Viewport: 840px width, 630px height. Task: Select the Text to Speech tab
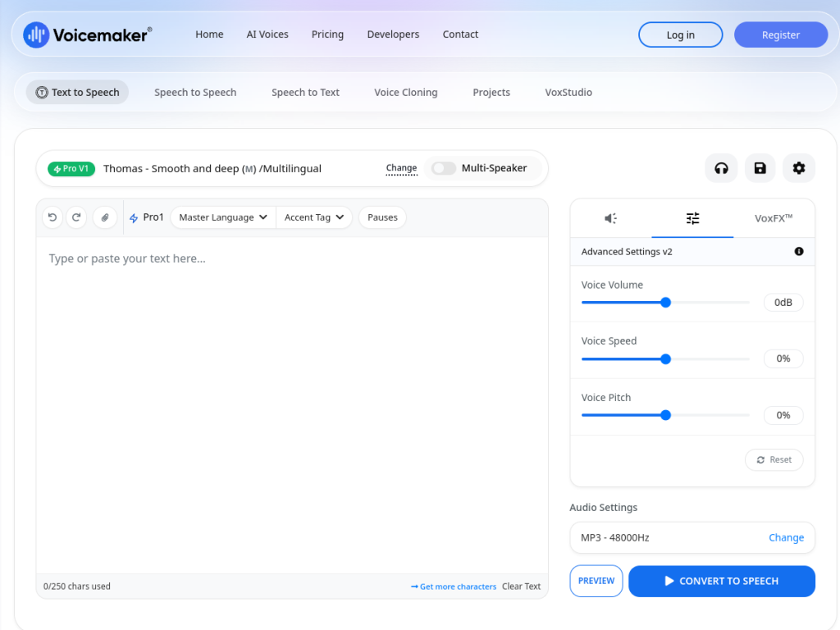tap(77, 92)
